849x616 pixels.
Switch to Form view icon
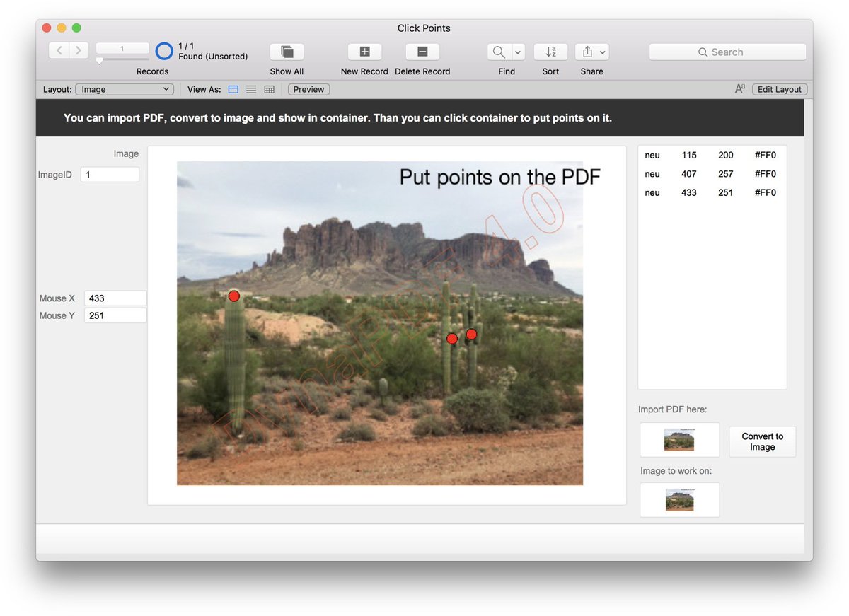coord(233,89)
